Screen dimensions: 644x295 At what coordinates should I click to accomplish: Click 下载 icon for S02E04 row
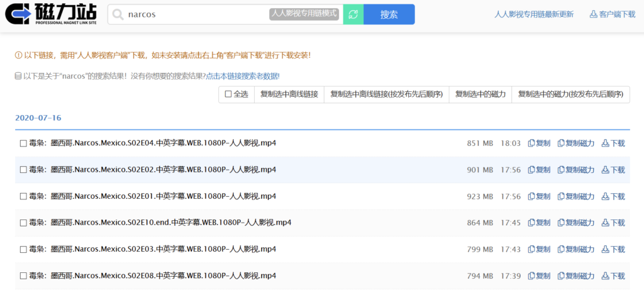click(x=606, y=143)
